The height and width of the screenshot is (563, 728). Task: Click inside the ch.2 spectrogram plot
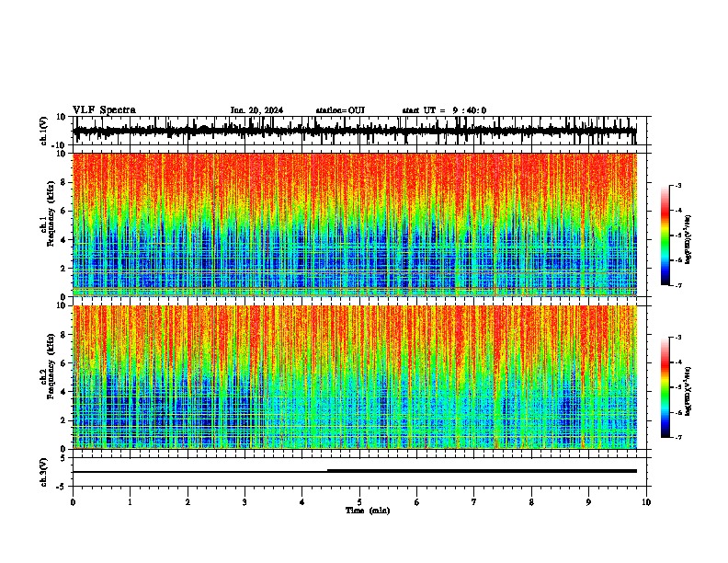[x=355, y=377]
